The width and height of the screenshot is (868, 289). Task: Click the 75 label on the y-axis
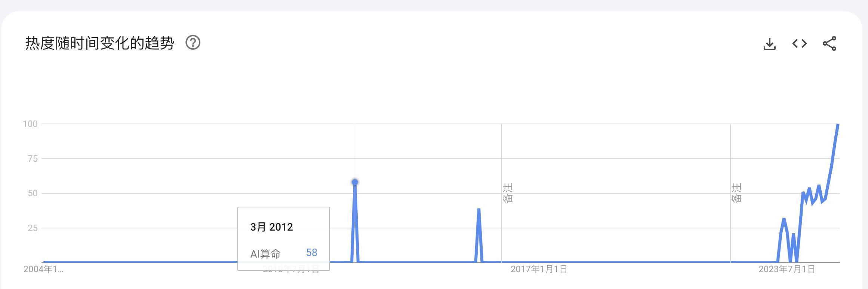pos(33,159)
